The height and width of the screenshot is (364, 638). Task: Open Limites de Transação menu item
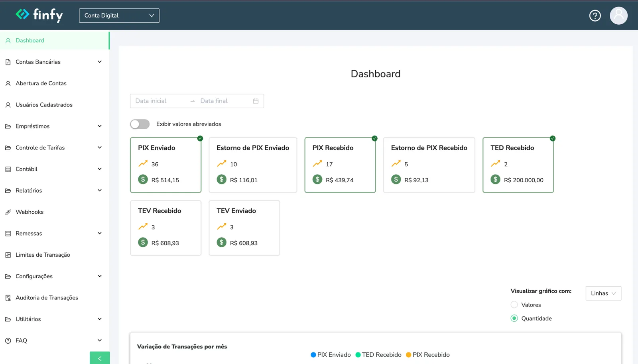coord(55,255)
